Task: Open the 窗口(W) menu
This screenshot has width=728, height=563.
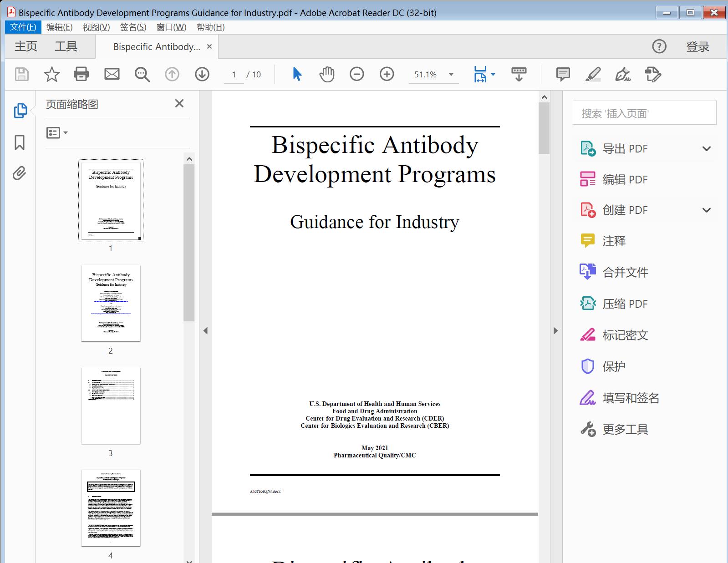Action: [171, 27]
